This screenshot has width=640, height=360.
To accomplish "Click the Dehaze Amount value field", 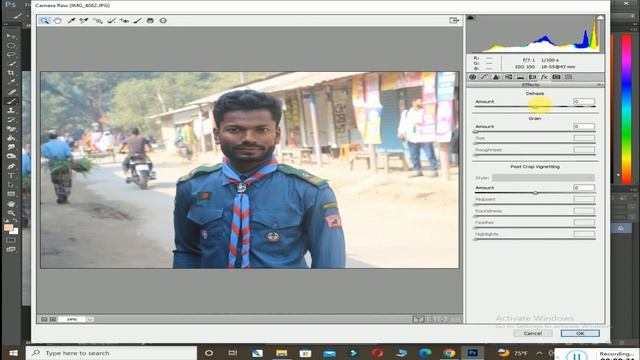I will click(584, 101).
